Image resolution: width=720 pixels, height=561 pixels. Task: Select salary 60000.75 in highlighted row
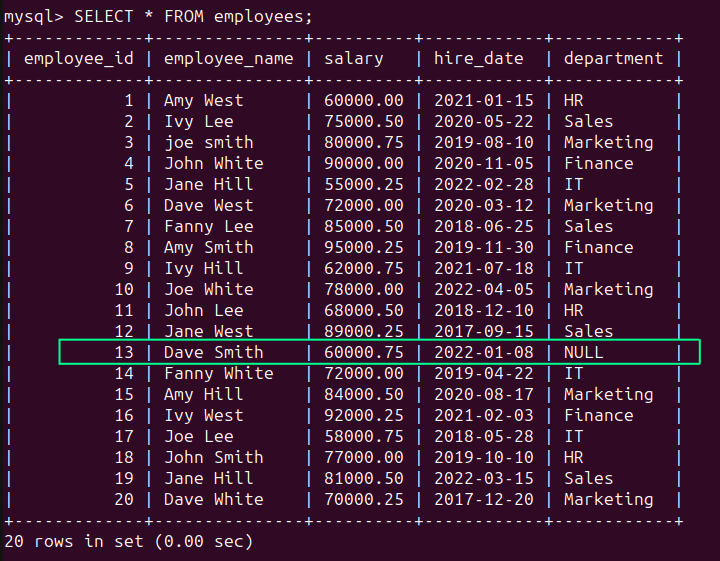click(363, 352)
